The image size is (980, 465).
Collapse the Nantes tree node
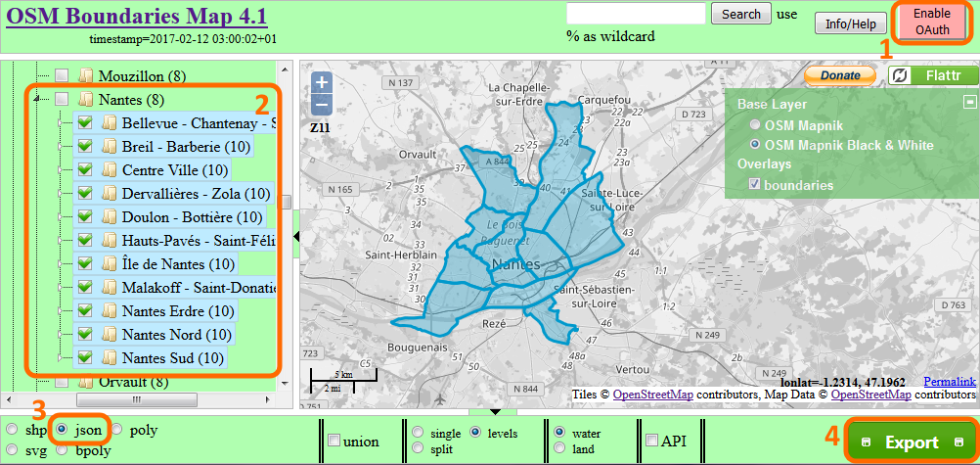click(37, 100)
